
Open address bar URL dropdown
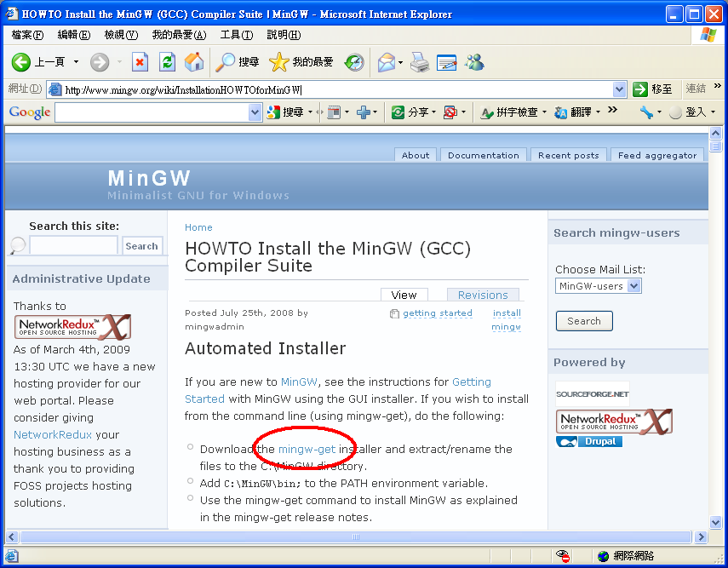point(619,89)
